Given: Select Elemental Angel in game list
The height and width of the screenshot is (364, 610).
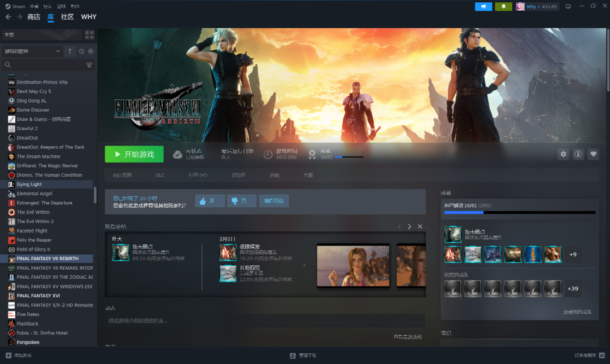Looking at the screenshot, I should coord(47,194).
